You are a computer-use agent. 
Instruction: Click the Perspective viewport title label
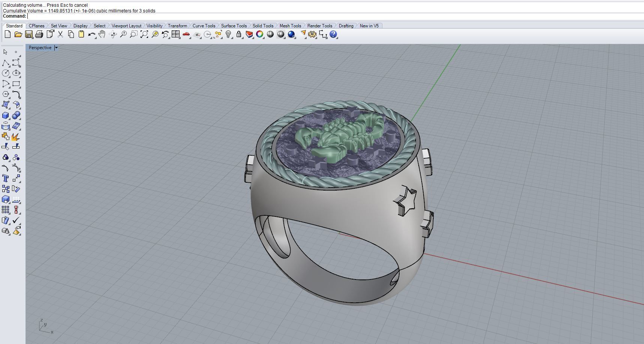click(40, 48)
